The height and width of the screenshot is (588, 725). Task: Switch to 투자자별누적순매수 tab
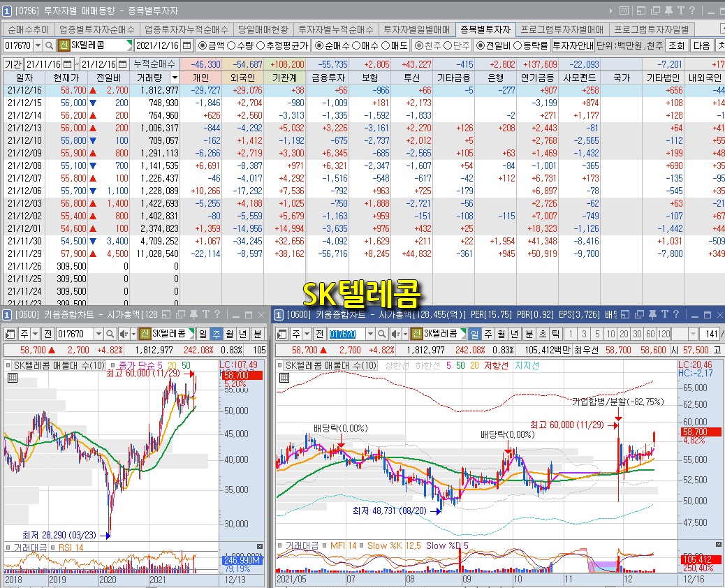tap(336, 29)
